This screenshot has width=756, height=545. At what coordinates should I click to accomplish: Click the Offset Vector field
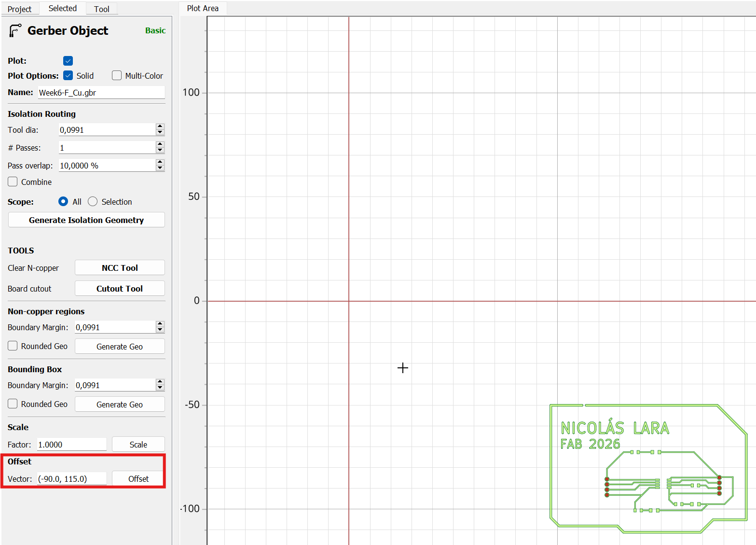coord(72,479)
